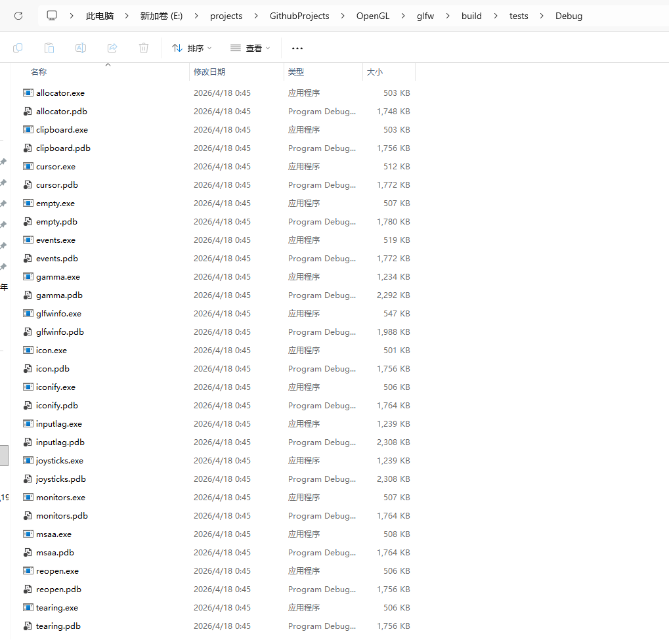Go to tests breadcrumb segment
Screen dimensions: 669x644
click(519, 16)
